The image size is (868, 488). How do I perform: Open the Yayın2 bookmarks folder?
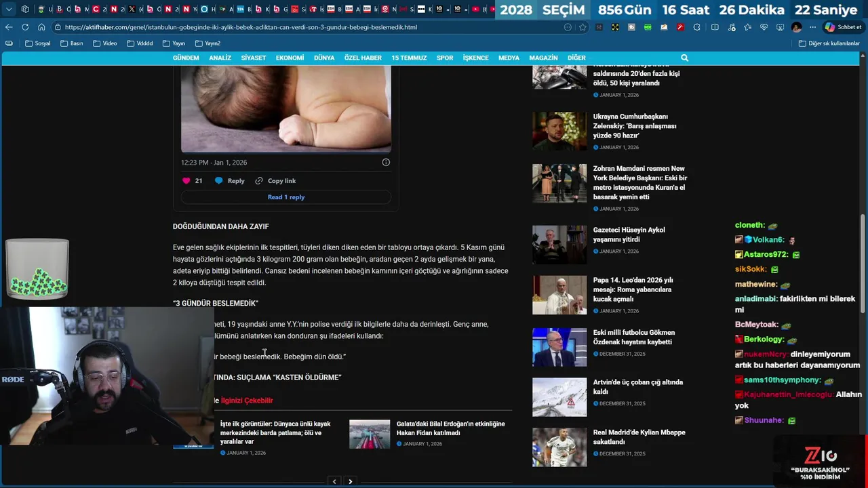tap(208, 43)
